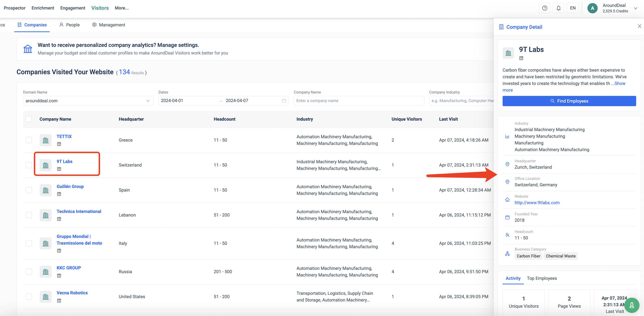The width and height of the screenshot is (644, 316).
Task: Expand the Domain Name dropdown
Action: point(148,101)
